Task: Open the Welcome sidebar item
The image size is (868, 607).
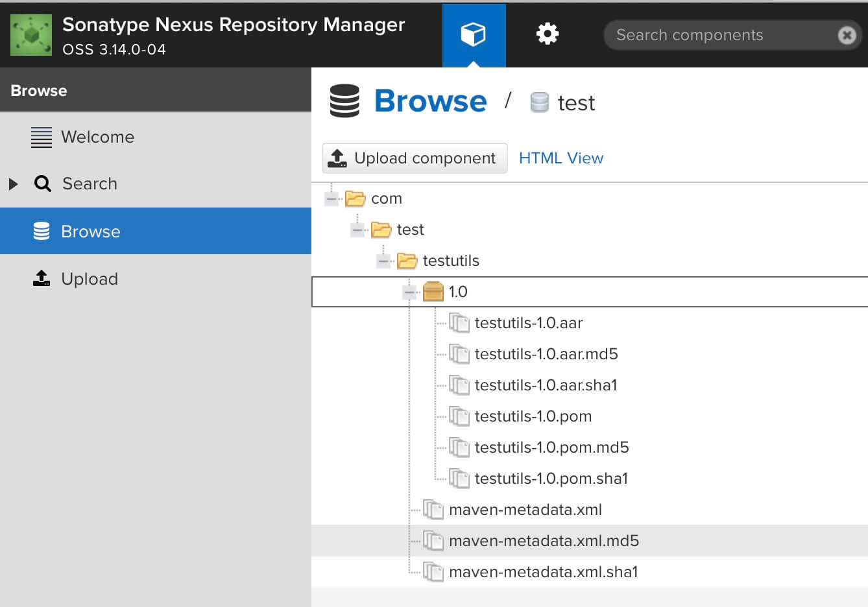Action: [97, 137]
